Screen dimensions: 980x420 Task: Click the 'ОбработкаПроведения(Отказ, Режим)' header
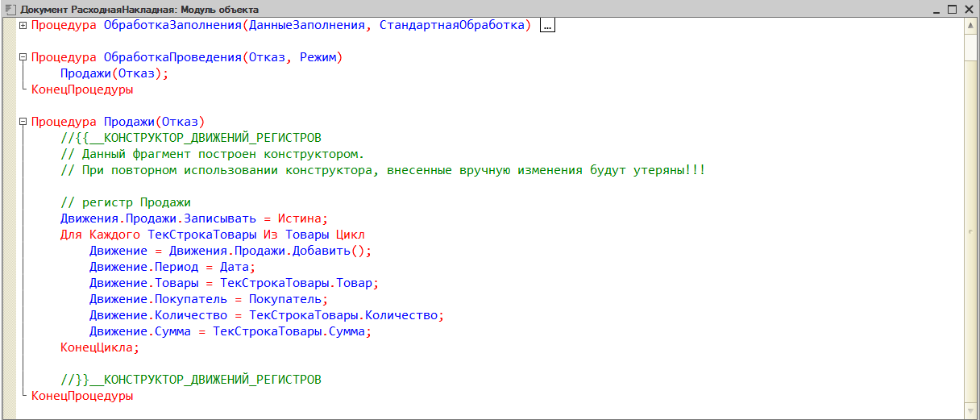point(224,57)
